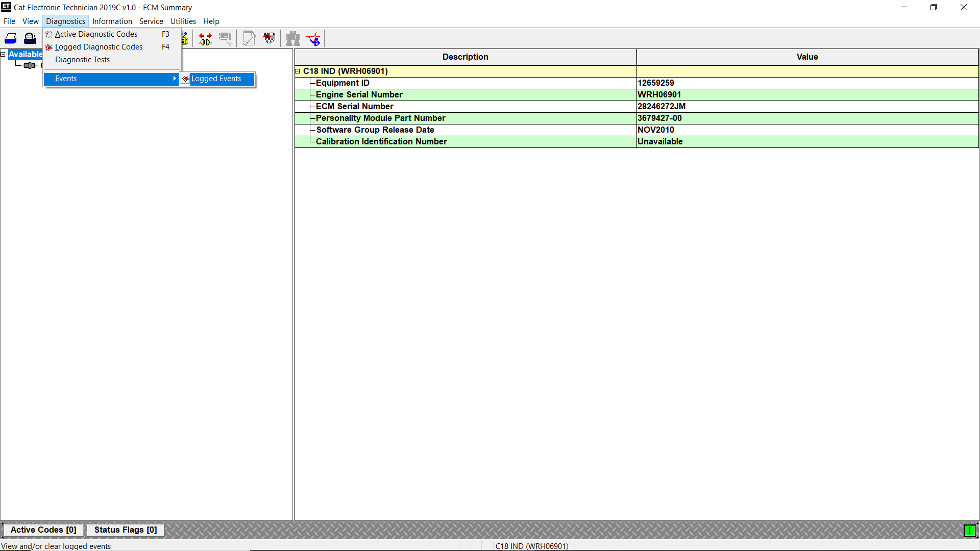Click the Connect/Disconnect toolbar icon
The image size is (980, 551).
(x=204, y=38)
